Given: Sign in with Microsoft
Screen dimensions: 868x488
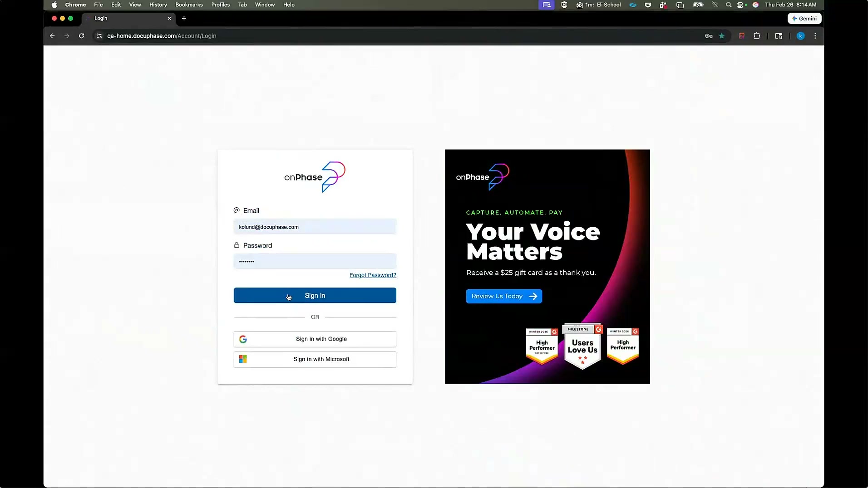Looking at the screenshot, I should click(315, 359).
